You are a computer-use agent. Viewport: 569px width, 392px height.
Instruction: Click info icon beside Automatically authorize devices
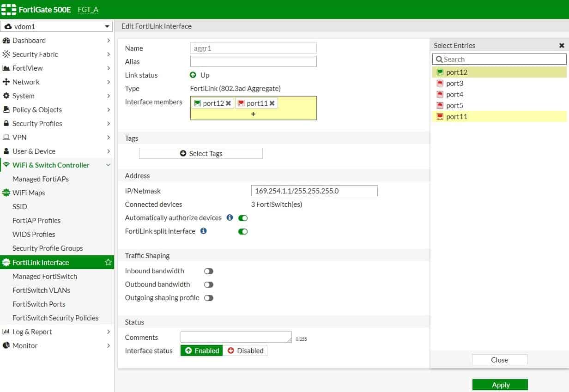230,217
